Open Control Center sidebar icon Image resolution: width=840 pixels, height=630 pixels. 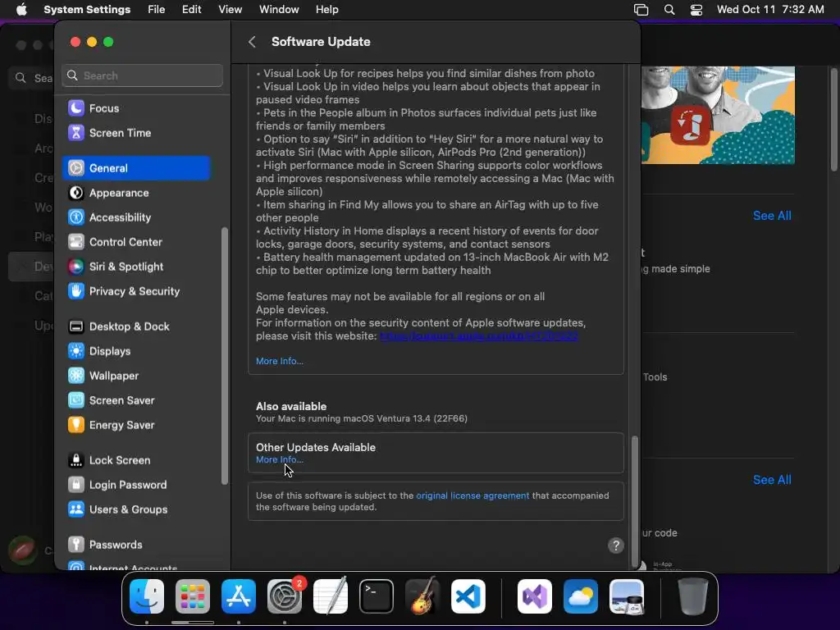(76, 242)
